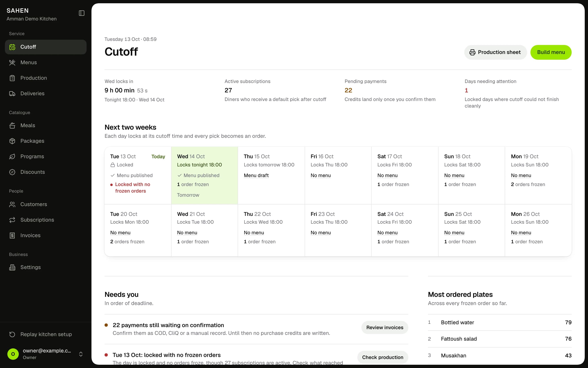
Task: Click the Review invoices button
Action: pos(385,328)
